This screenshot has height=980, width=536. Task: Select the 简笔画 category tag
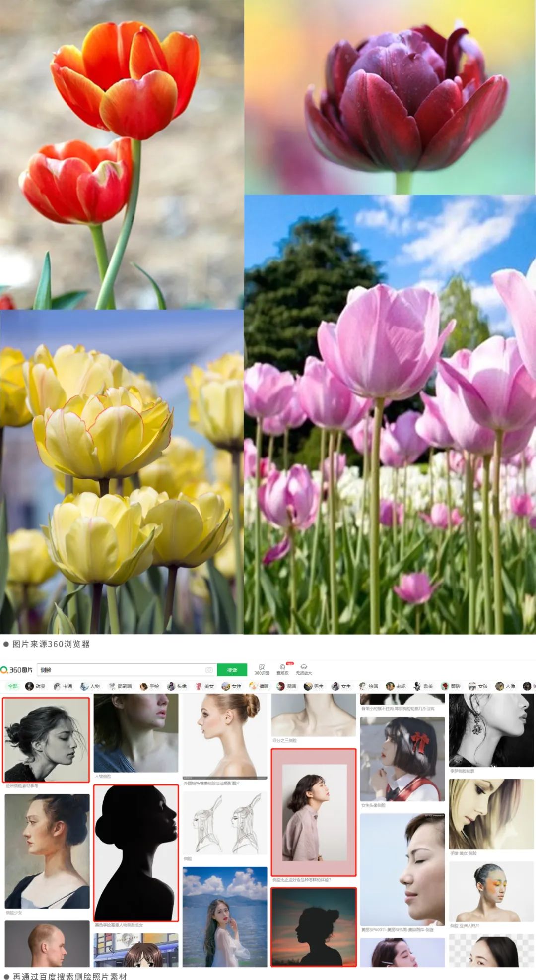[x=120, y=686]
